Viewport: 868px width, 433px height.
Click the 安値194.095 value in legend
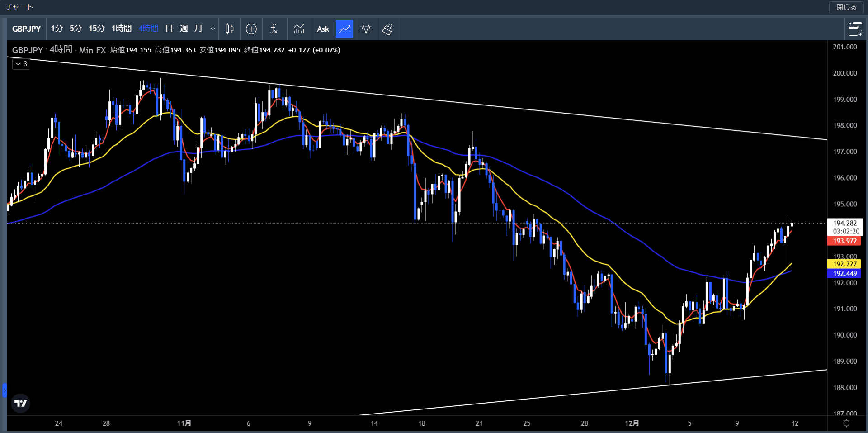click(x=220, y=50)
